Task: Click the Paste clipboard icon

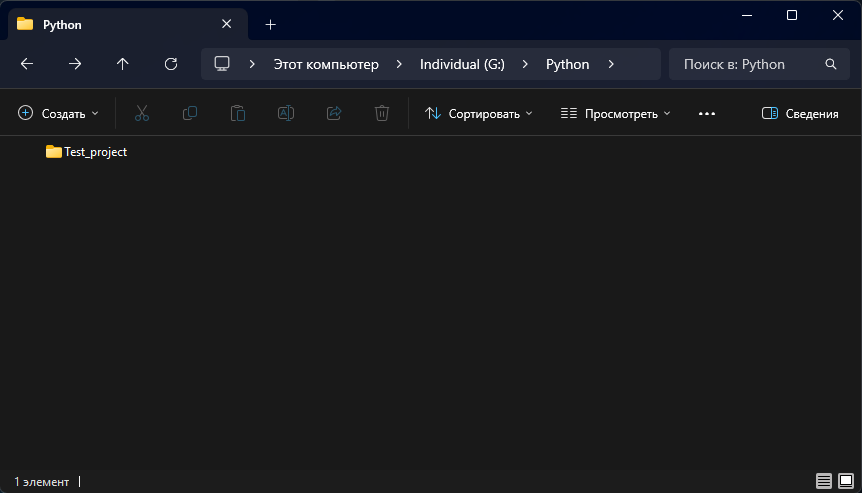Action: [237, 113]
